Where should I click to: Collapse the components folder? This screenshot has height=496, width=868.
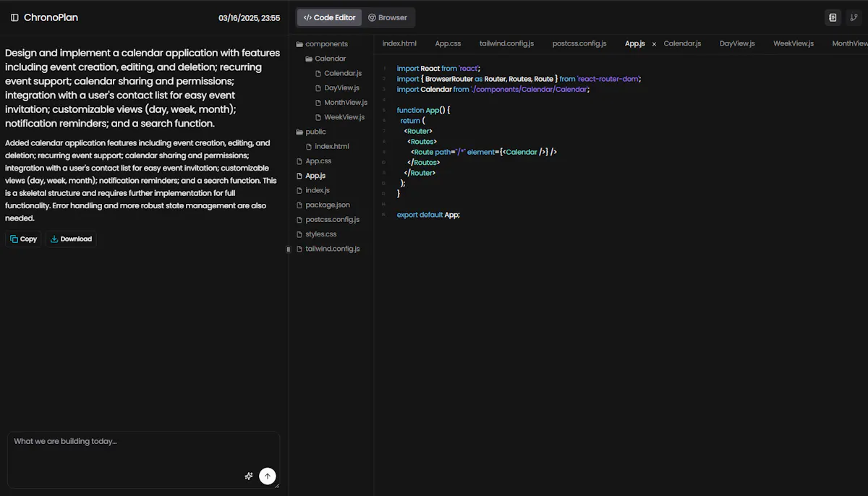click(x=322, y=44)
